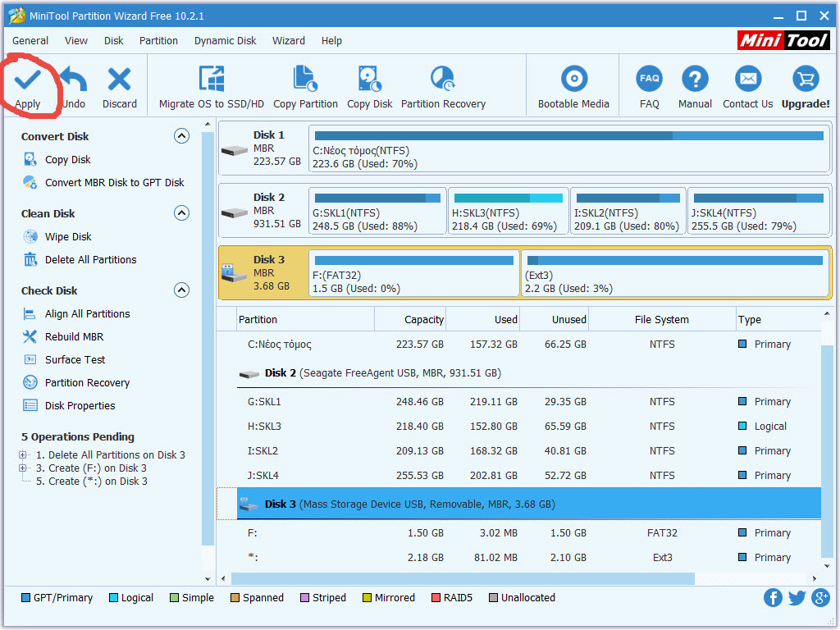
Task: Collapse the Clean Disk section
Action: coord(181,213)
